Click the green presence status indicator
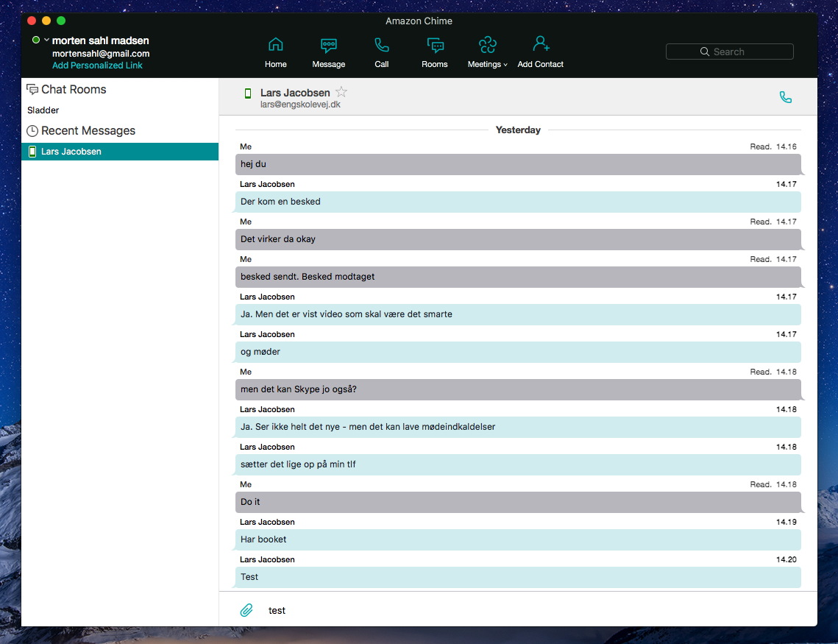Image resolution: width=838 pixels, height=644 pixels. point(36,40)
